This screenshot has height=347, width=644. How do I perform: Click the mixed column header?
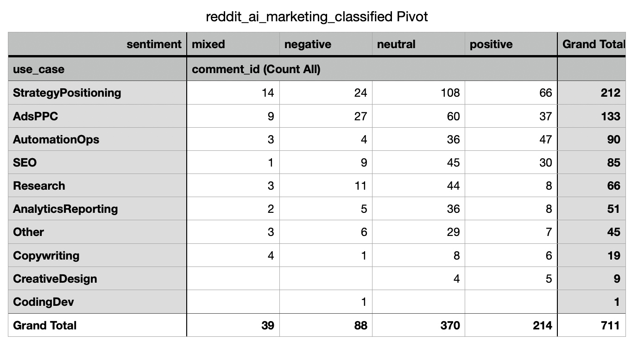point(208,44)
